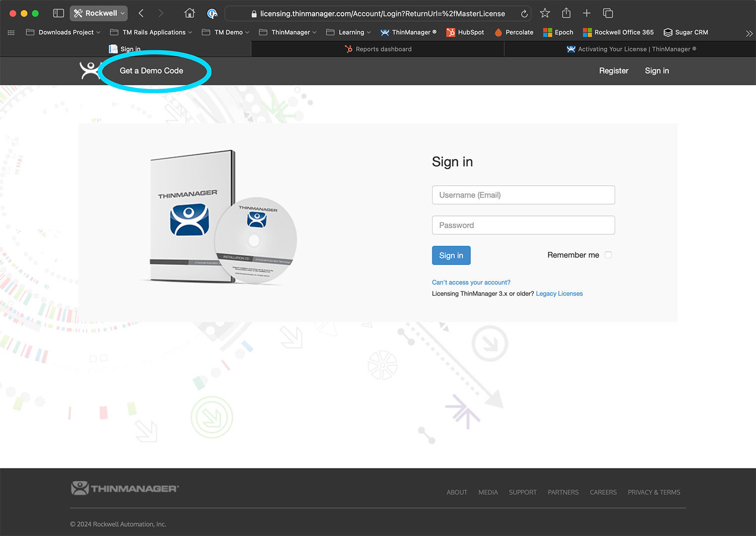
Task: Open the Rockwell tab group dropdown
Action: [x=99, y=13]
